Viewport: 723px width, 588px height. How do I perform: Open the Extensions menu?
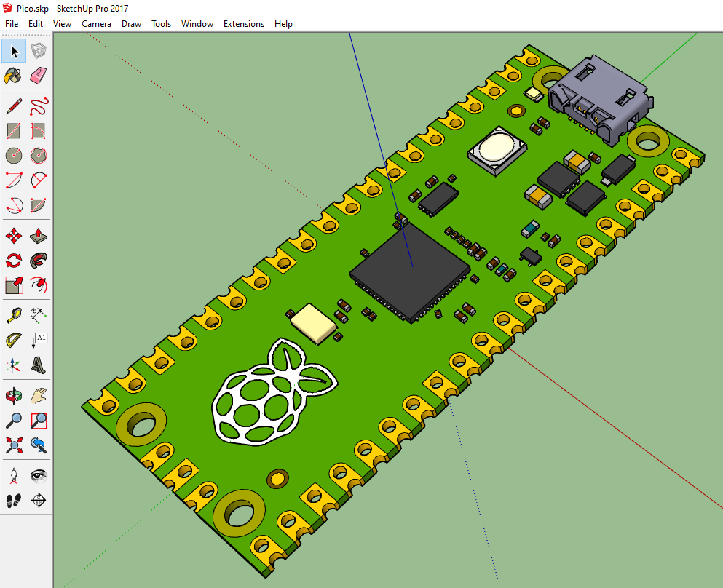pyautogui.click(x=244, y=23)
